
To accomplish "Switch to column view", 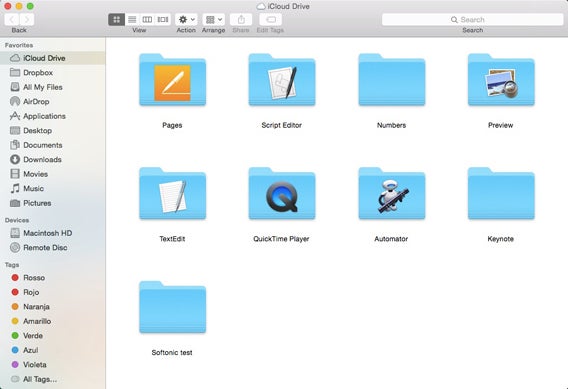I will click(x=147, y=20).
